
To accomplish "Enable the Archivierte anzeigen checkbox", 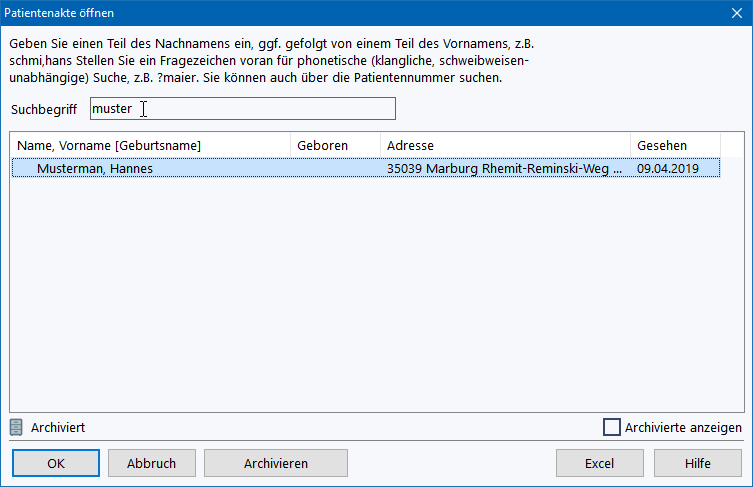I will (x=612, y=427).
